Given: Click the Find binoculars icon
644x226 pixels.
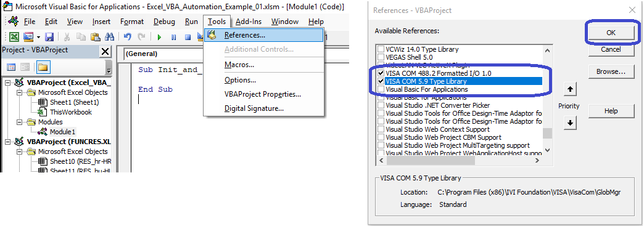Looking at the screenshot, I should [109, 37].
